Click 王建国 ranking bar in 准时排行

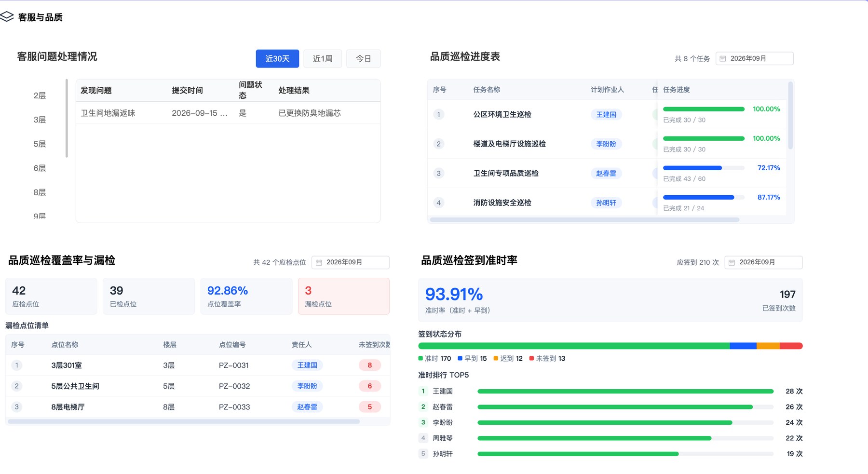[625, 391]
